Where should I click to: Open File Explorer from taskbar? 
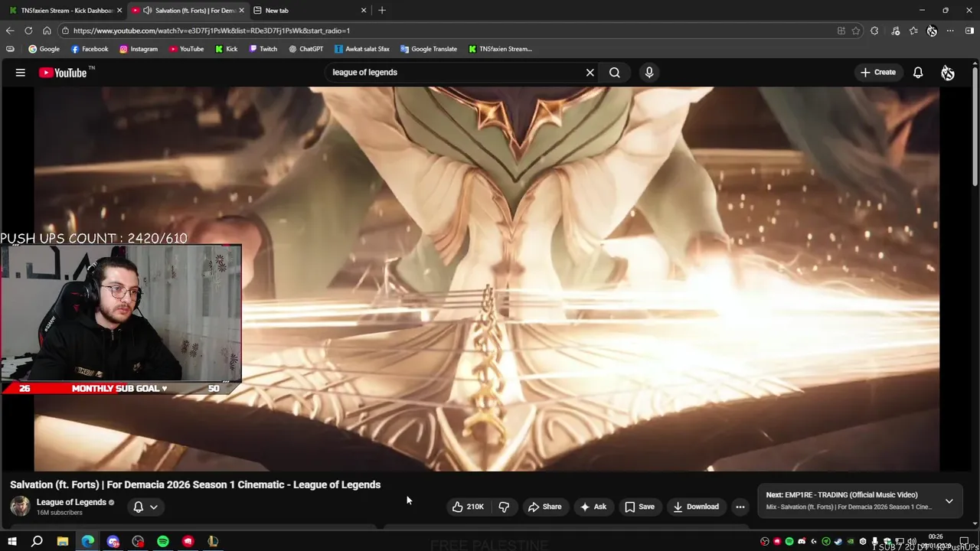point(63,542)
